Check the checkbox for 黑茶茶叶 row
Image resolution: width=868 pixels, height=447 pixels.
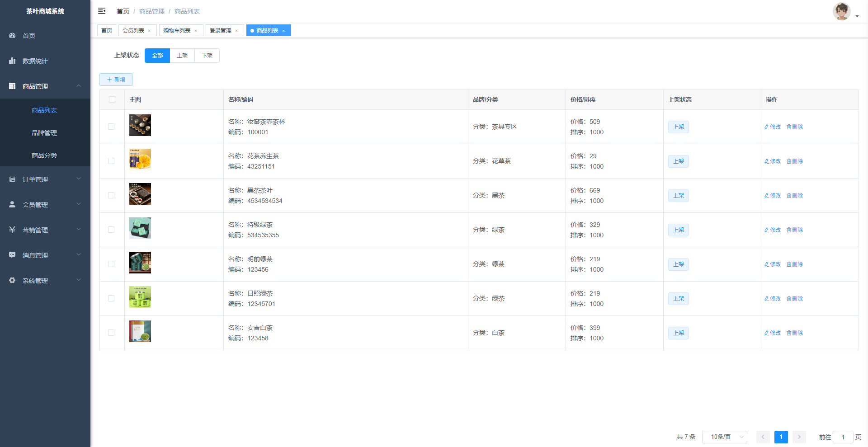[x=111, y=195]
